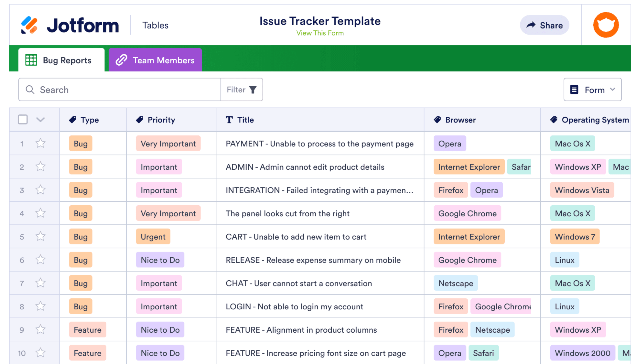The height and width of the screenshot is (364, 637).
Task: Favorite row 9 with the star
Action: 40,329
